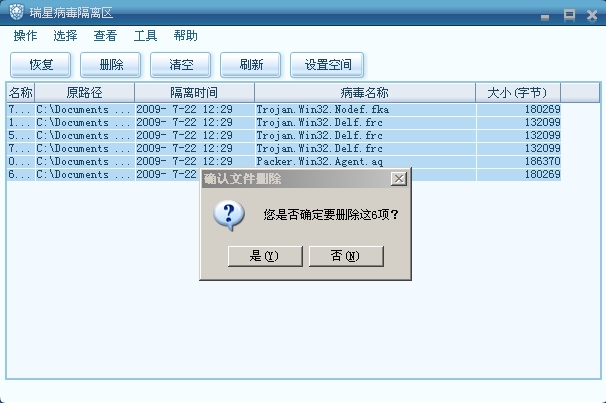Click the dialog title 确认文件删除
The image size is (606, 403).
tap(242, 179)
